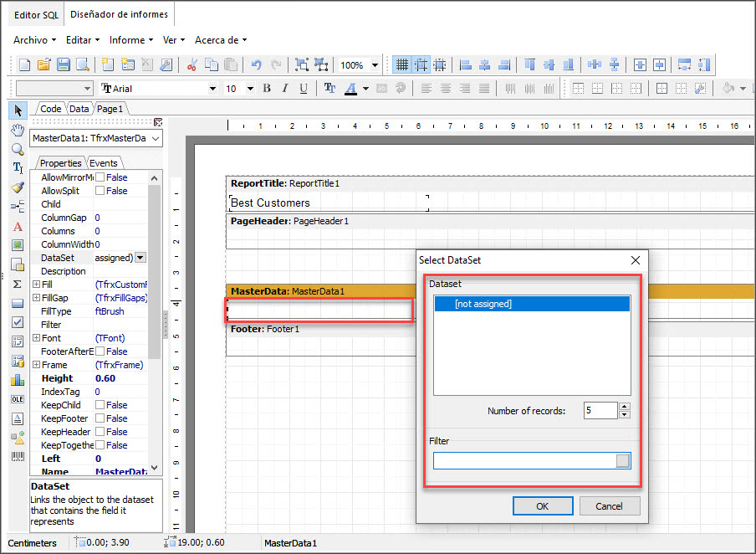Click the Font Color A icon
Image resolution: width=756 pixels, height=554 pixels.
coord(350,89)
